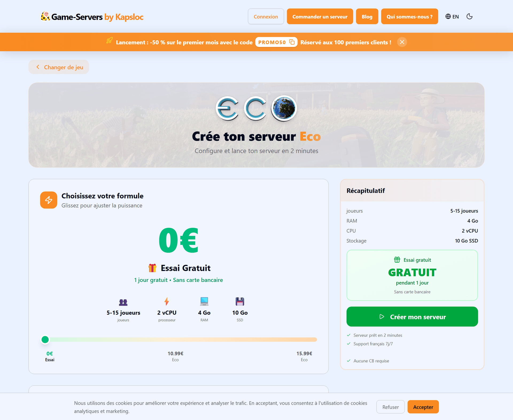Click the rocket icon in promo banner
513x420 pixels.
(x=109, y=41)
